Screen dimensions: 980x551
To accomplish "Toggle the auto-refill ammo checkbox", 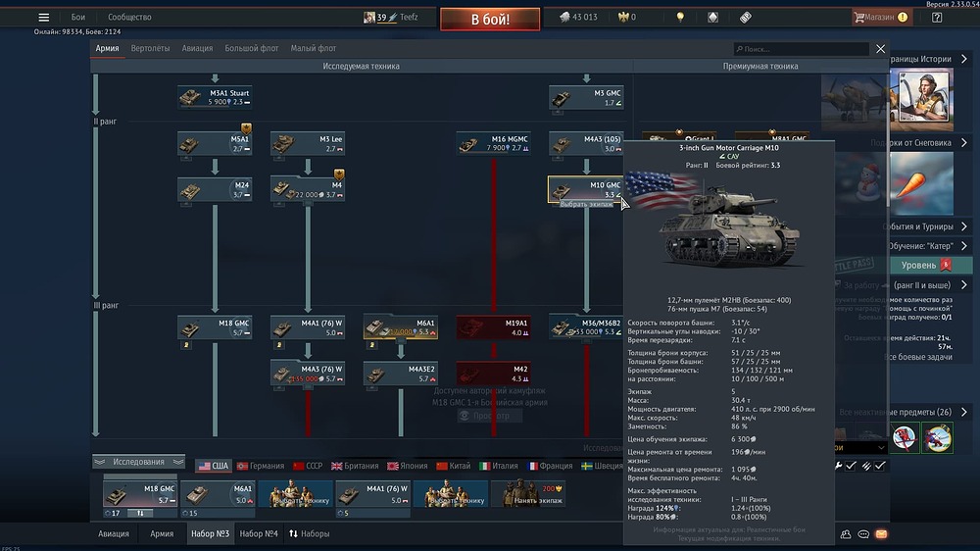I will coord(879,466).
